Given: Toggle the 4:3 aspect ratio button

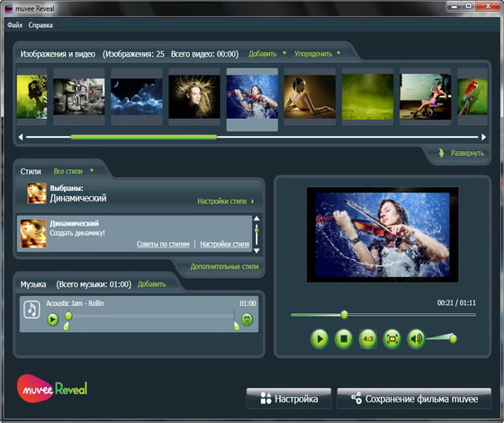Looking at the screenshot, I should [368, 338].
